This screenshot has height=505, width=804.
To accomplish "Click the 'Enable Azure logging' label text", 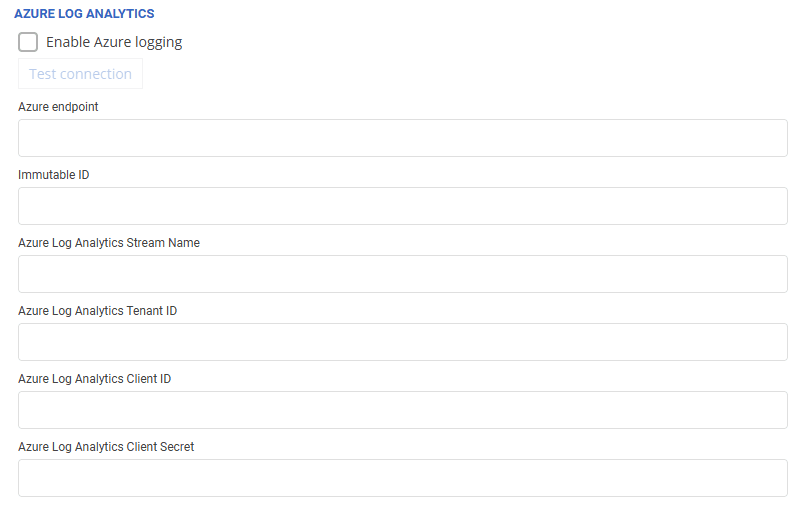I will (114, 42).
